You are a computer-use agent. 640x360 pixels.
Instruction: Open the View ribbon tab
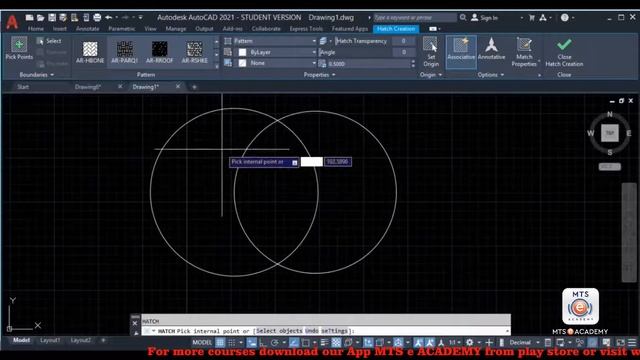(x=150, y=29)
